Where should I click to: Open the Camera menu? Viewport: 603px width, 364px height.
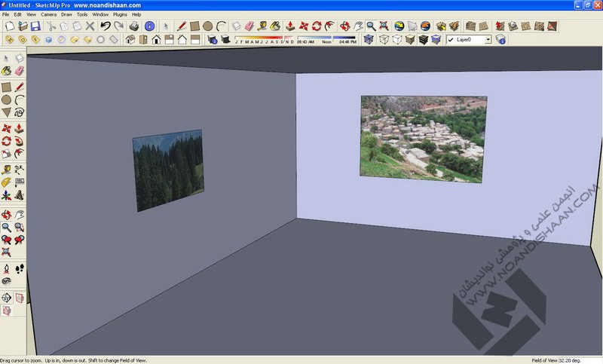[x=48, y=14]
